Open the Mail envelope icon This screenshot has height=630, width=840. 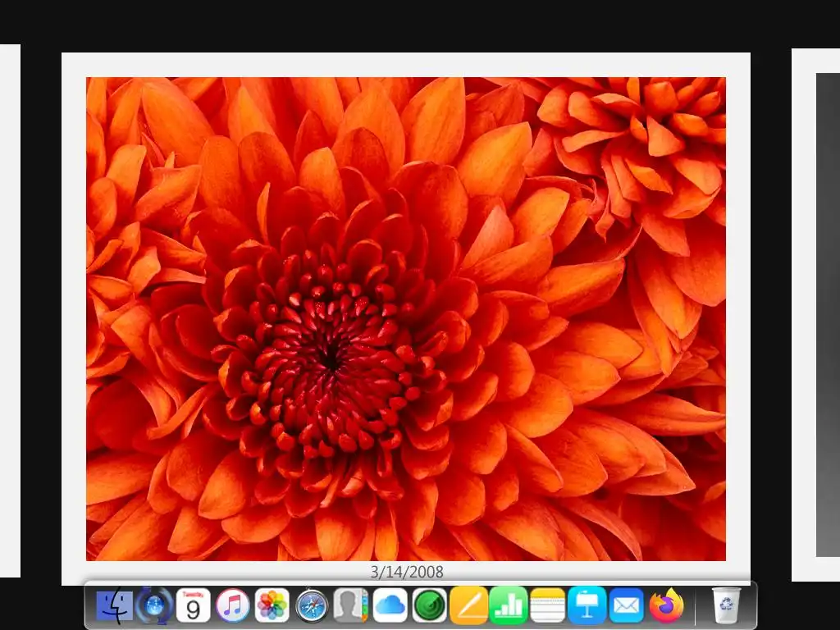[x=626, y=605]
